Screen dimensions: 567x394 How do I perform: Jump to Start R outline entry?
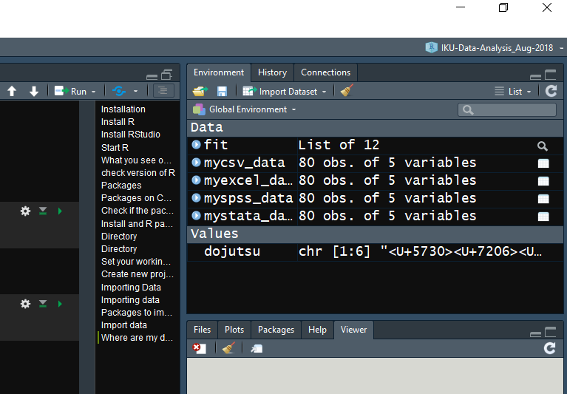click(x=115, y=147)
